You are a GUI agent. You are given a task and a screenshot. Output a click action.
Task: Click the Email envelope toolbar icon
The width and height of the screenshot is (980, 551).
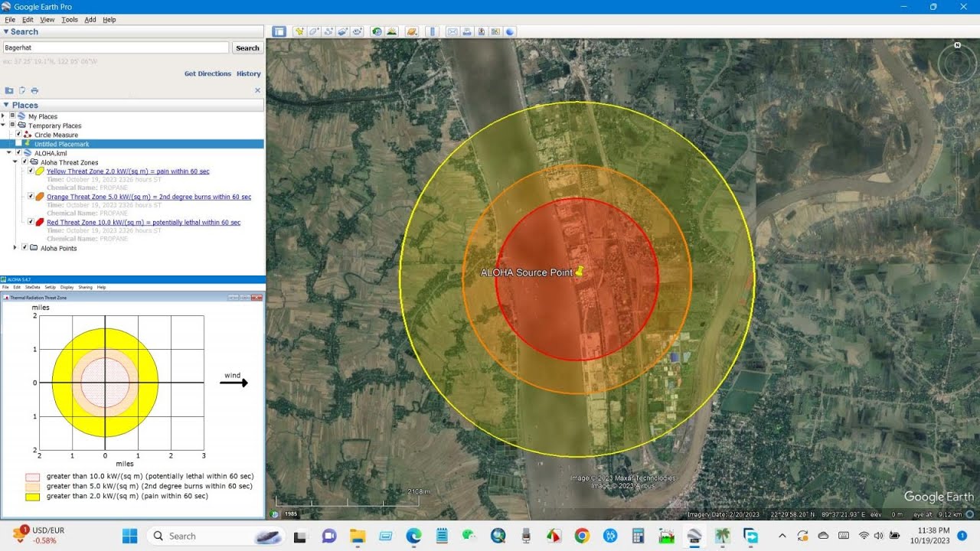tap(452, 31)
